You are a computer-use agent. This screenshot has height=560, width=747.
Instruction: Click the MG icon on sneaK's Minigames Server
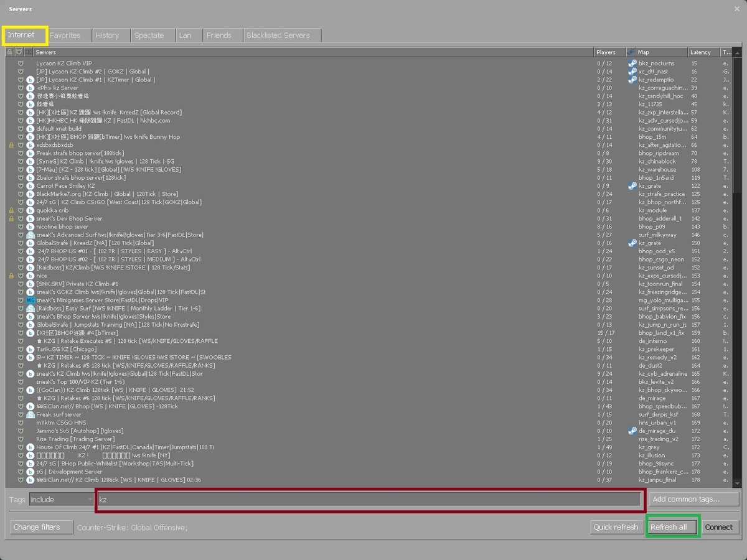[x=30, y=300]
